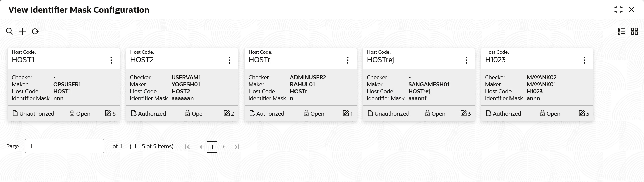Open HOSTrej card options menu
This screenshot has height=182, width=644.
coord(466,60)
